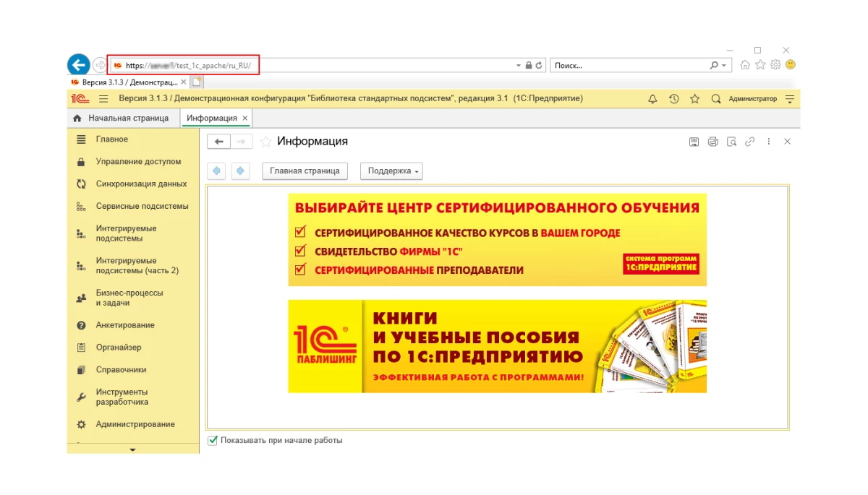Click the 1C logo icon in header
868x495 pixels.
80,99
